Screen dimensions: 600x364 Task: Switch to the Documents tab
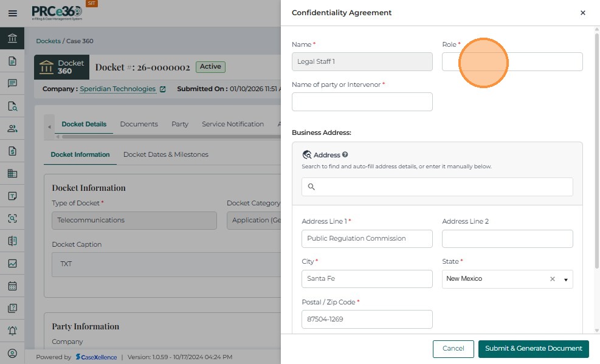[139, 124]
